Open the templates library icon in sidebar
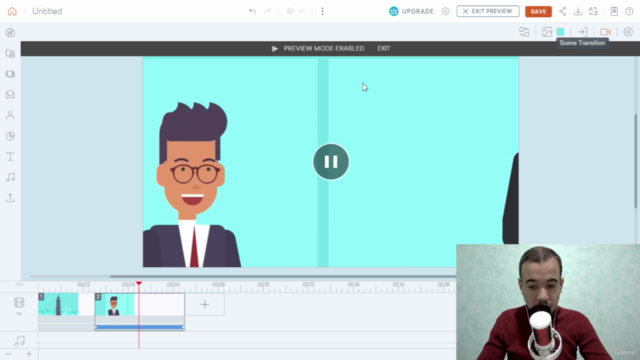640x360 pixels. point(10,53)
